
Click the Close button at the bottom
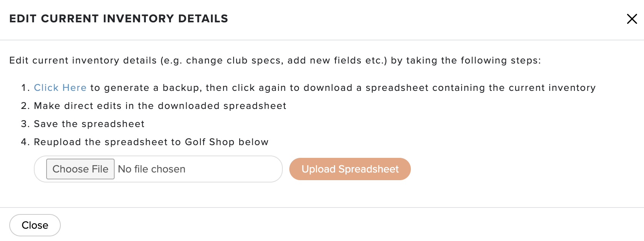[35, 225]
